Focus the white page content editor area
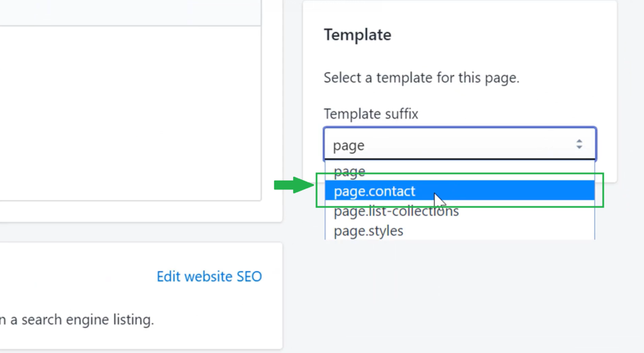 [130, 113]
